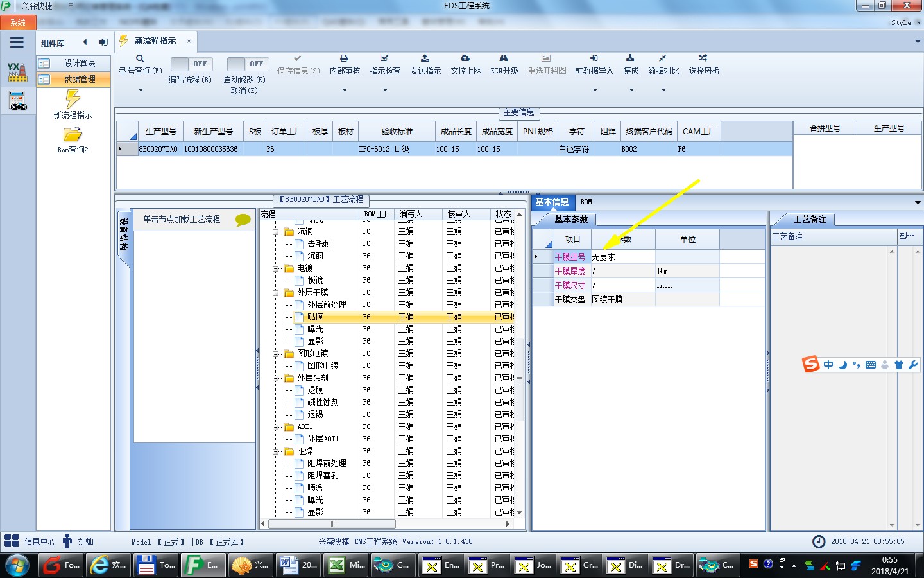Click the 数据对比 compare icon
This screenshot has width=924, height=578.
(662, 58)
